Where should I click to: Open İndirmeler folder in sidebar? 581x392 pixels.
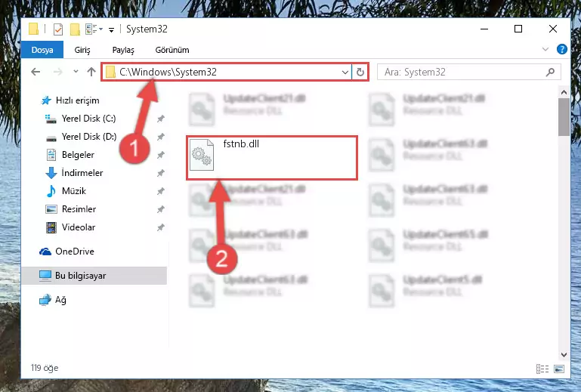[x=82, y=173]
